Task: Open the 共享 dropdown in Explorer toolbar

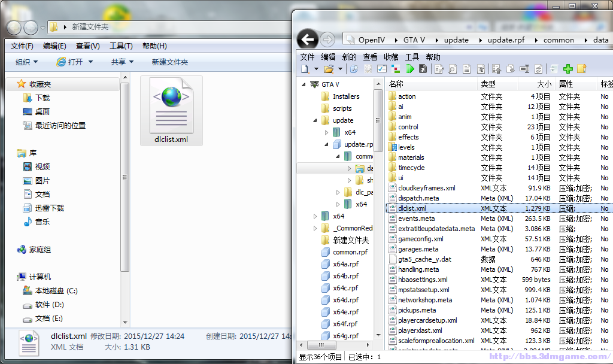Action: 122,62
